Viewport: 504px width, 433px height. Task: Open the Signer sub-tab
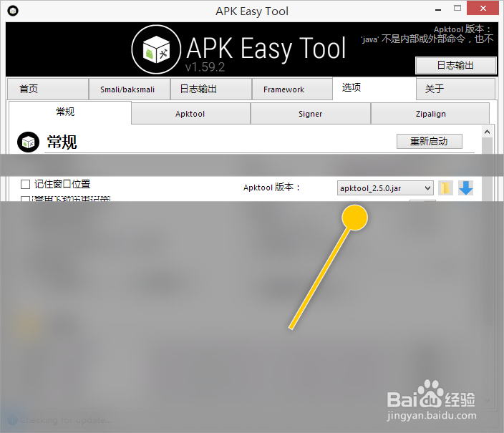click(311, 114)
